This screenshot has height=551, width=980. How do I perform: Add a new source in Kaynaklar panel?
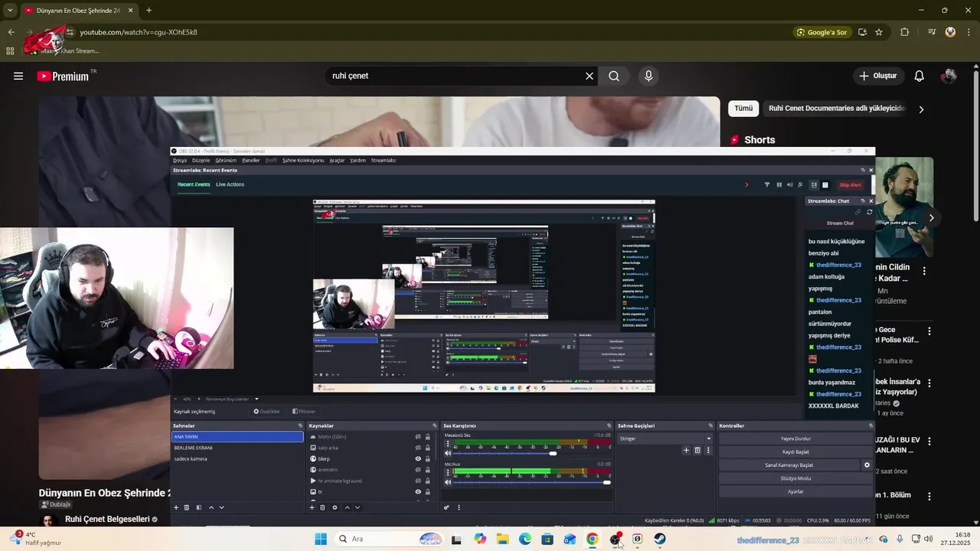pyautogui.click(x=312, y=507)
